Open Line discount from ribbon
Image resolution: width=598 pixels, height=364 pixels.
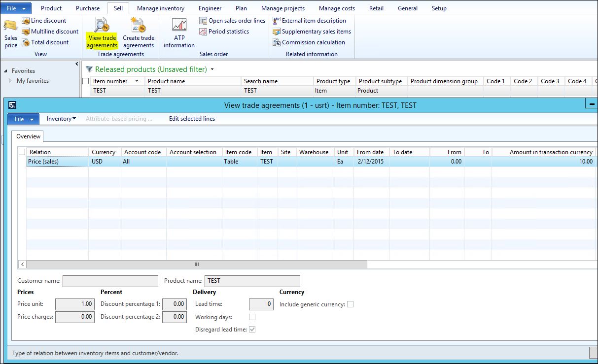tap(48, 21)
